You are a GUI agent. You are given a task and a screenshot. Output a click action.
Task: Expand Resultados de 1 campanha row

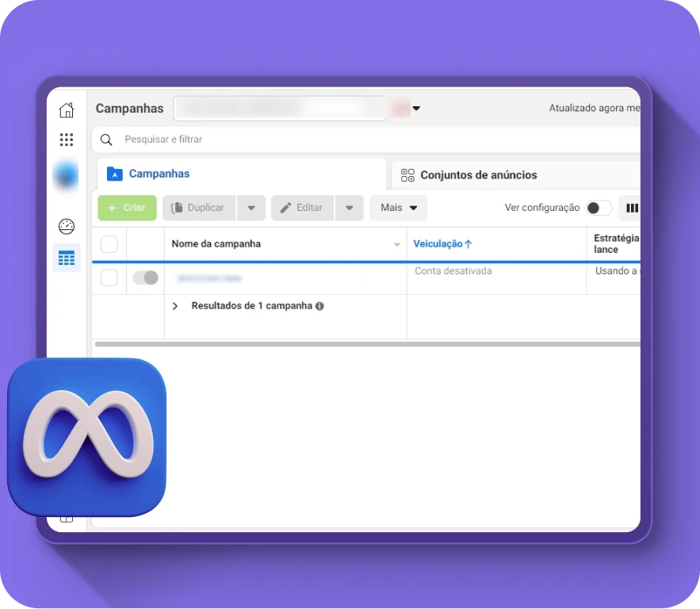coord(175,306)
